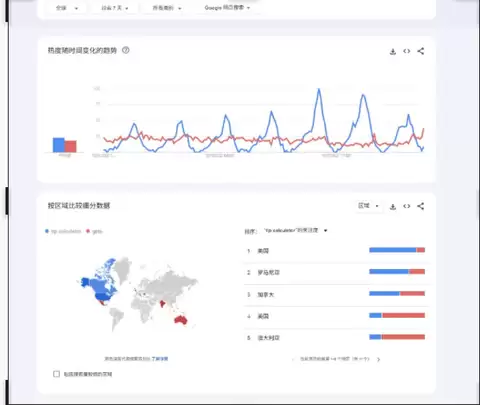Open the past 7 days time range dropdown
This screenshot has height=405, width=480.
[x=115, y=8]
